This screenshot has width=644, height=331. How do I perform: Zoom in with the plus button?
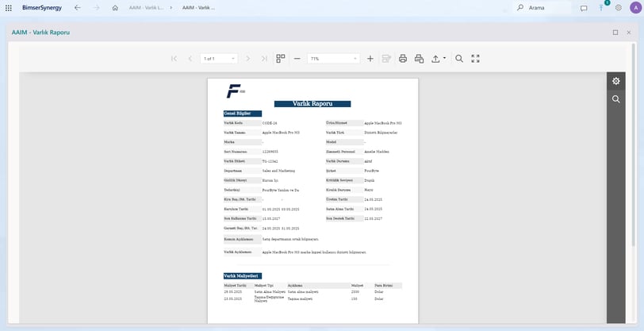pyautogui.click(x=370, y=59)
